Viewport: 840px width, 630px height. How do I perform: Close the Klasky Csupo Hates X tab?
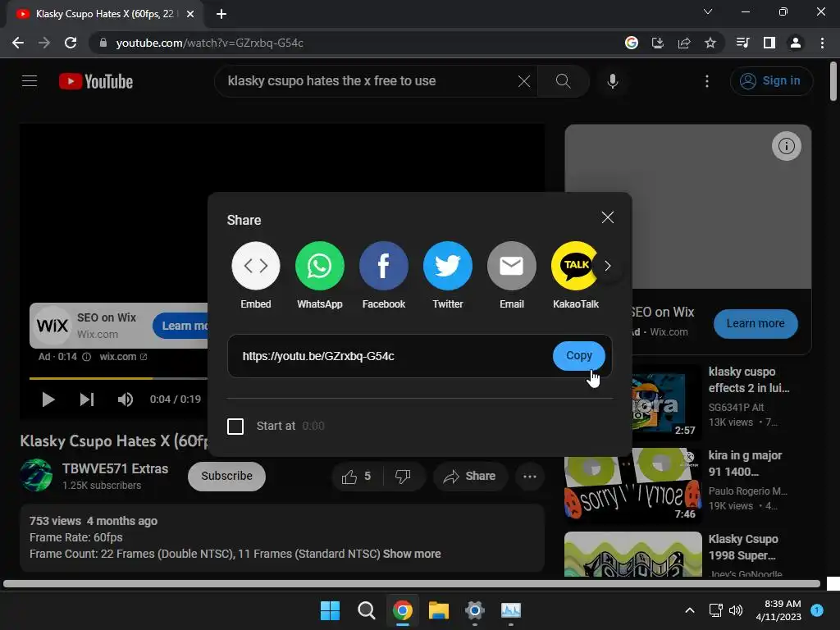tap(190, 14)
